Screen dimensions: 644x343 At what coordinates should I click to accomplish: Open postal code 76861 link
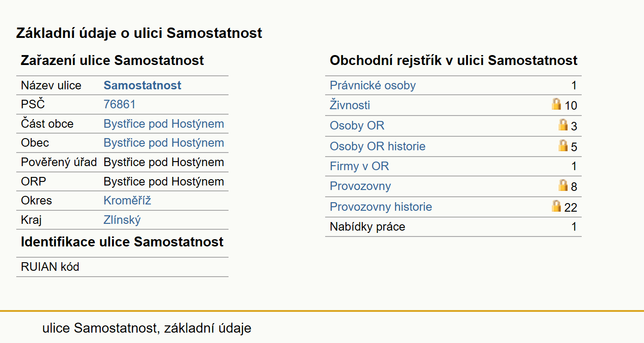[x=119, y=104]
